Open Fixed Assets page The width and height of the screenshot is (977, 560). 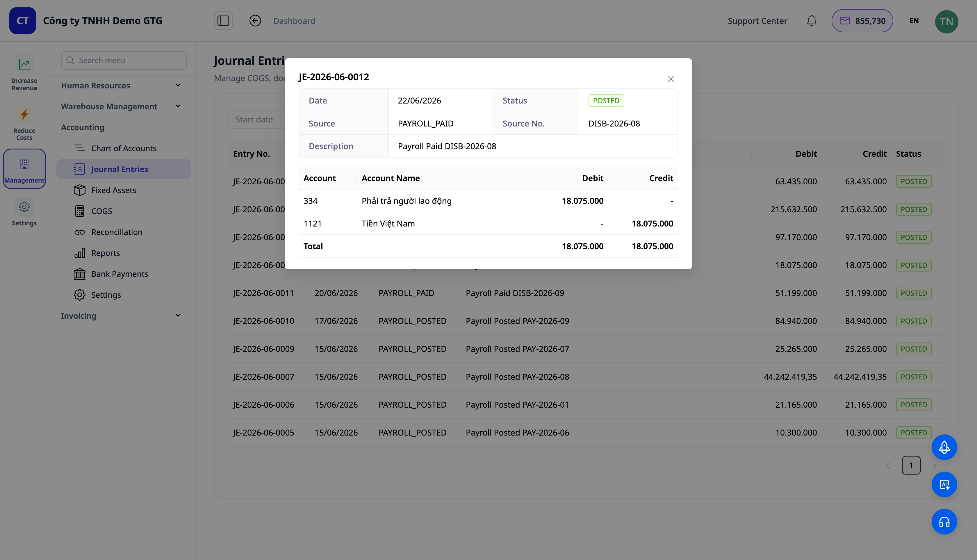124,190
